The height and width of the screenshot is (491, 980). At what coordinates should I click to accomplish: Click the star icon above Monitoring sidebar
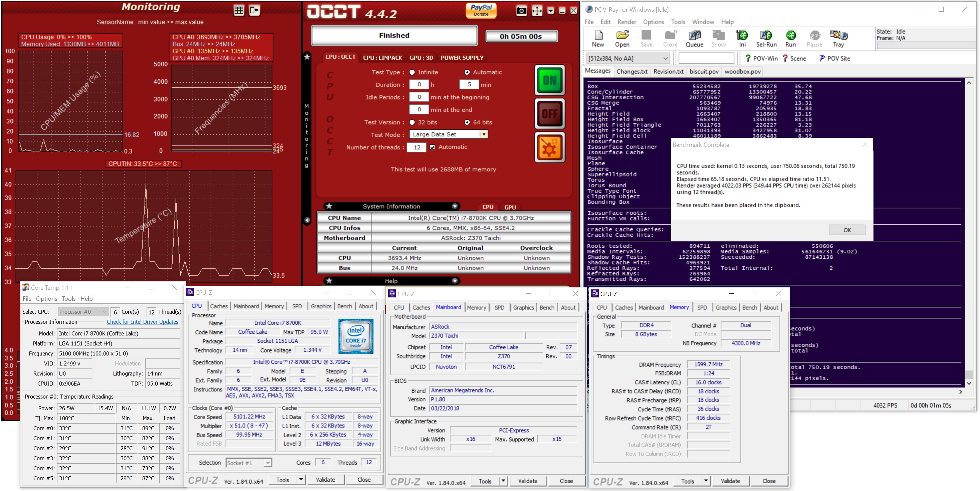[307, 57]
